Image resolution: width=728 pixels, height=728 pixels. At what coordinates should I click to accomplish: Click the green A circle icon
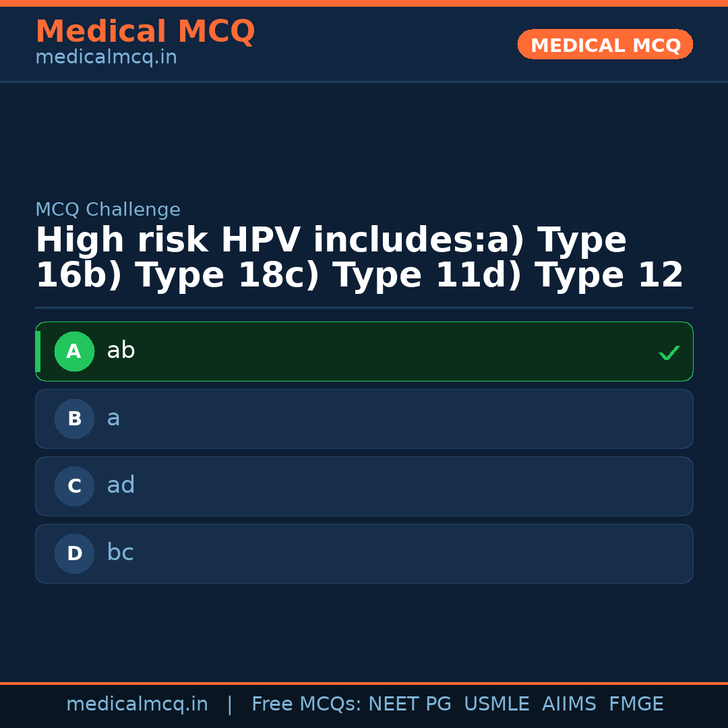click(x=74, y=351)
